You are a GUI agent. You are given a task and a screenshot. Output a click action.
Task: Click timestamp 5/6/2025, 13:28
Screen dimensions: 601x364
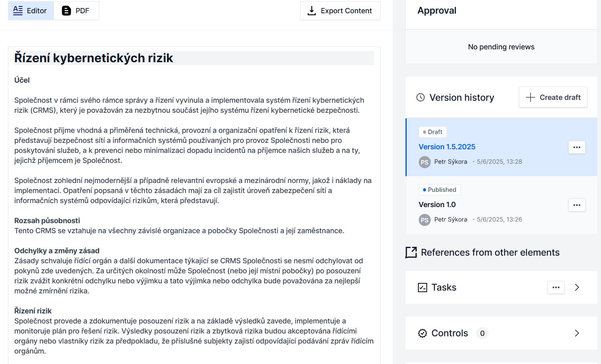(x=499, y=162)
